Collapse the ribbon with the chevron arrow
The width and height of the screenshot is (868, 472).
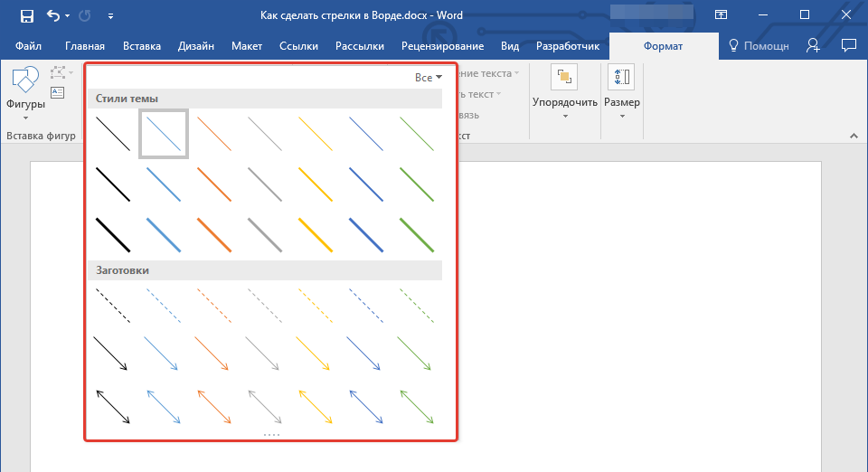853,136
